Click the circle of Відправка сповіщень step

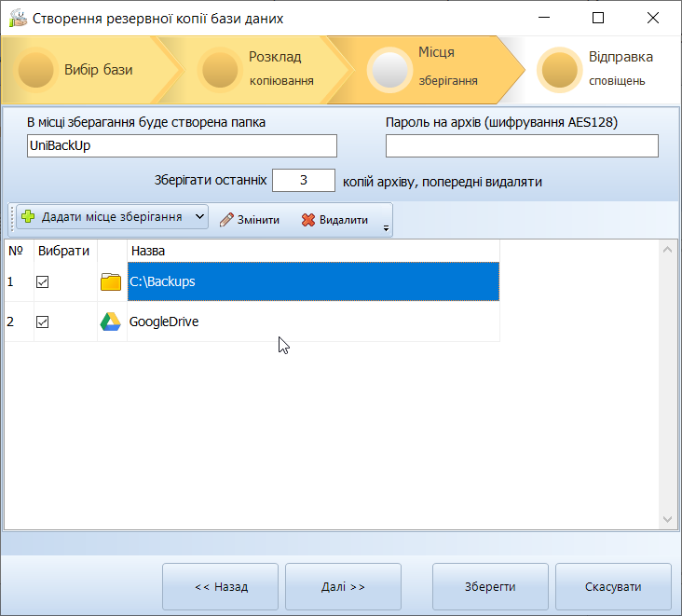[559, 70]
